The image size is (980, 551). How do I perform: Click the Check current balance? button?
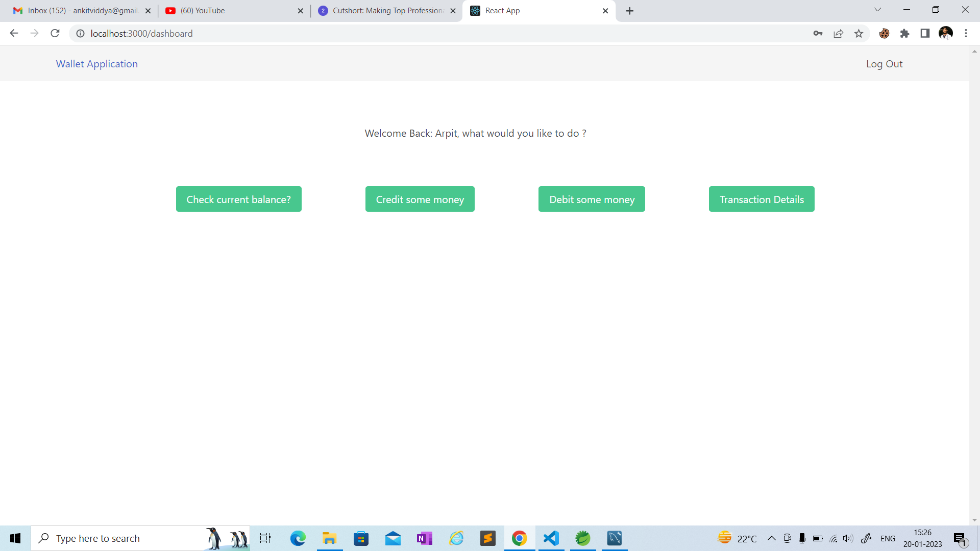point(238,199)
